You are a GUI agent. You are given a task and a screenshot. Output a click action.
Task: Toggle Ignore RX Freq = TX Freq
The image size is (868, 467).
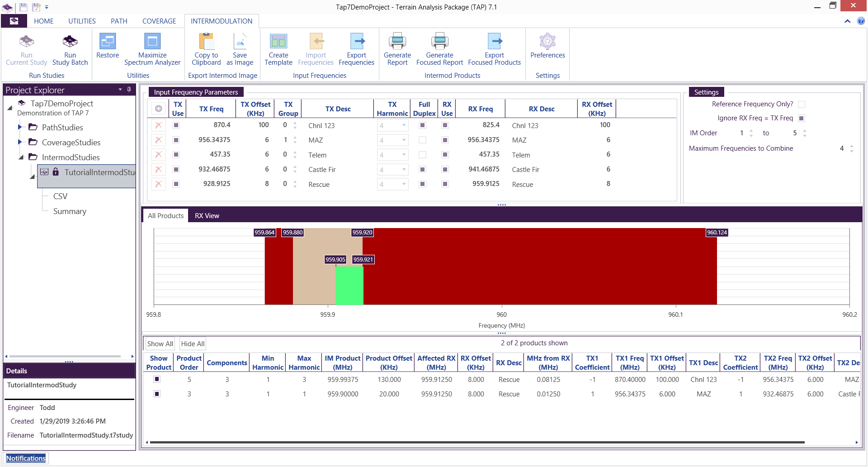pos(802,119)
